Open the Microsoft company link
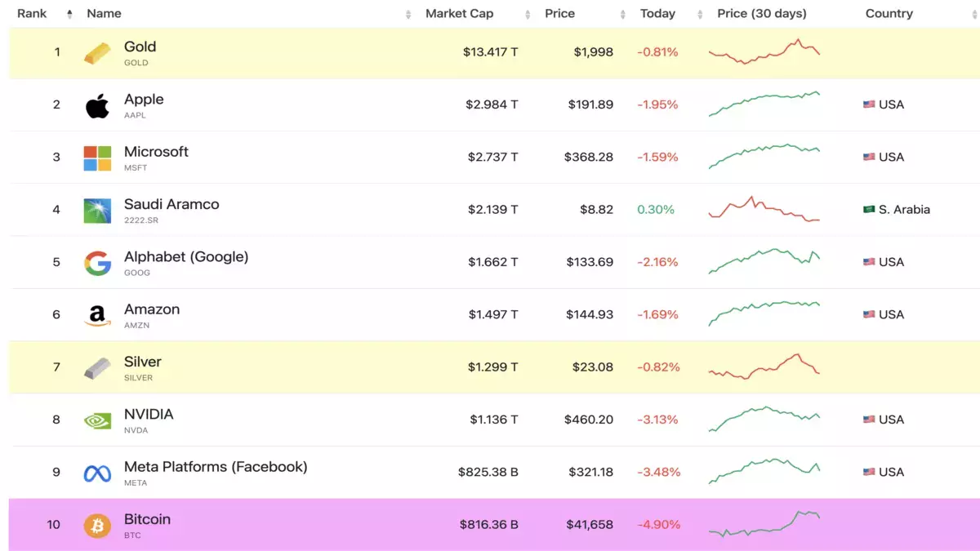 pyautogui.click(x=156, y=152)
